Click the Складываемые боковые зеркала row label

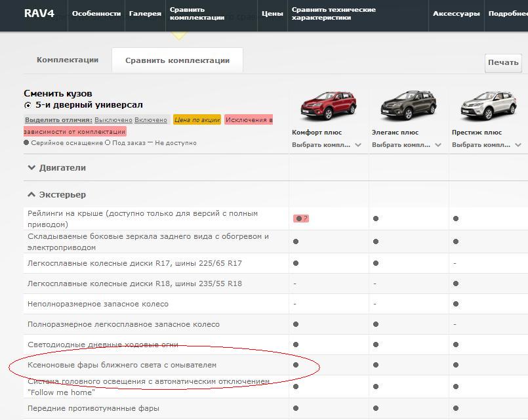(x=148, y=242)
